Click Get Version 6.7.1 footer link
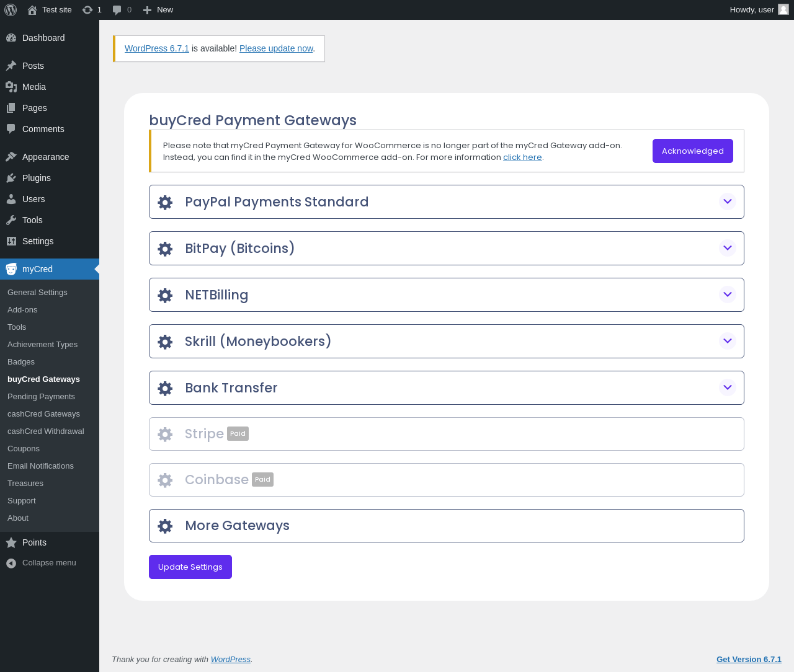 click(749, 660)
